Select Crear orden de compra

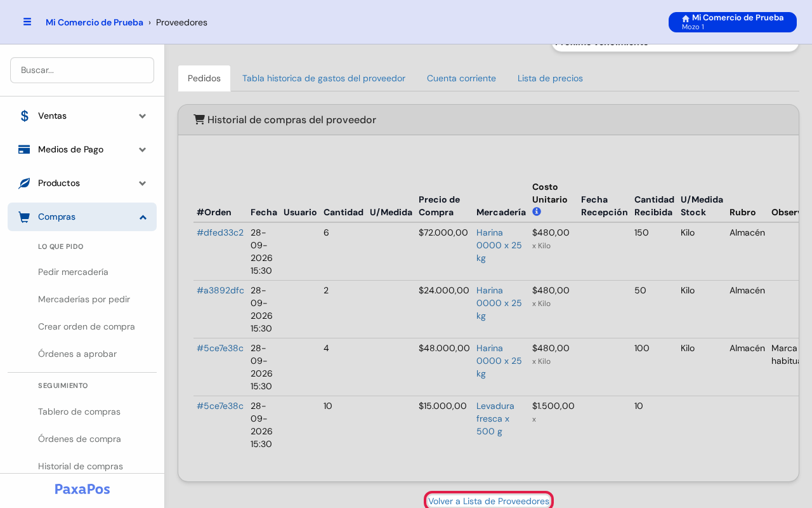coord(86,326)
